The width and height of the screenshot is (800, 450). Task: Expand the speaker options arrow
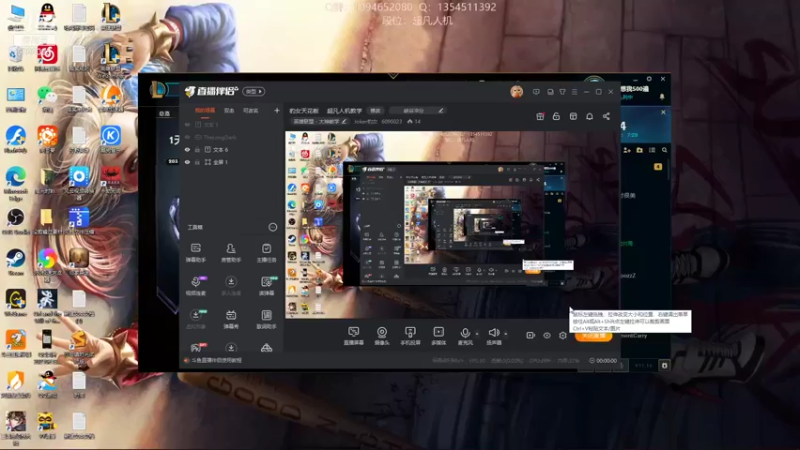point(506,334)
